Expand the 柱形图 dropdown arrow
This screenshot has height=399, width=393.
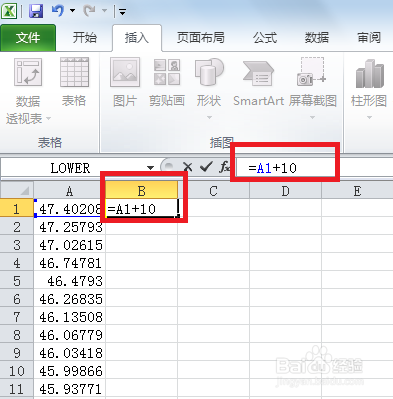click(x=369, y=117)
